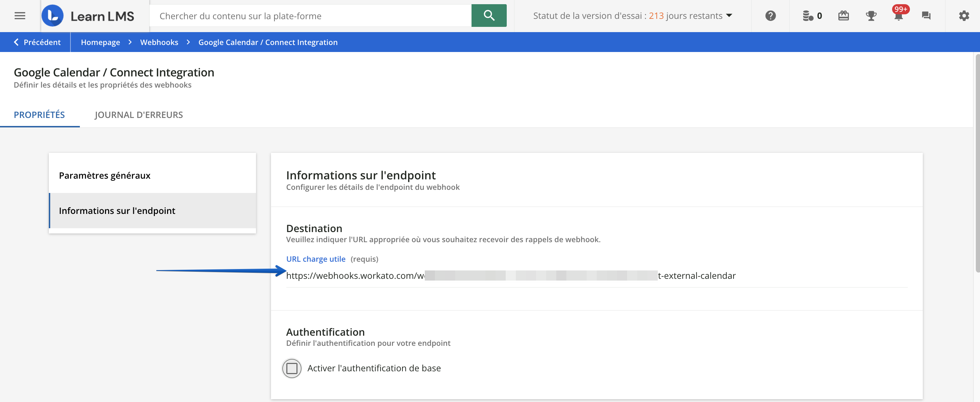Click the green search magnifier button
This screenshot has width=980, height=402.
489,16
